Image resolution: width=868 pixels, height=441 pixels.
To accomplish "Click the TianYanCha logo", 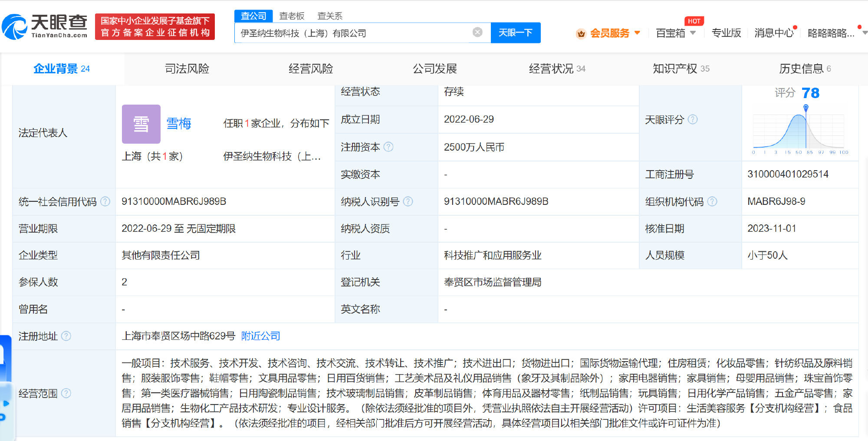I will pos(44,26).
